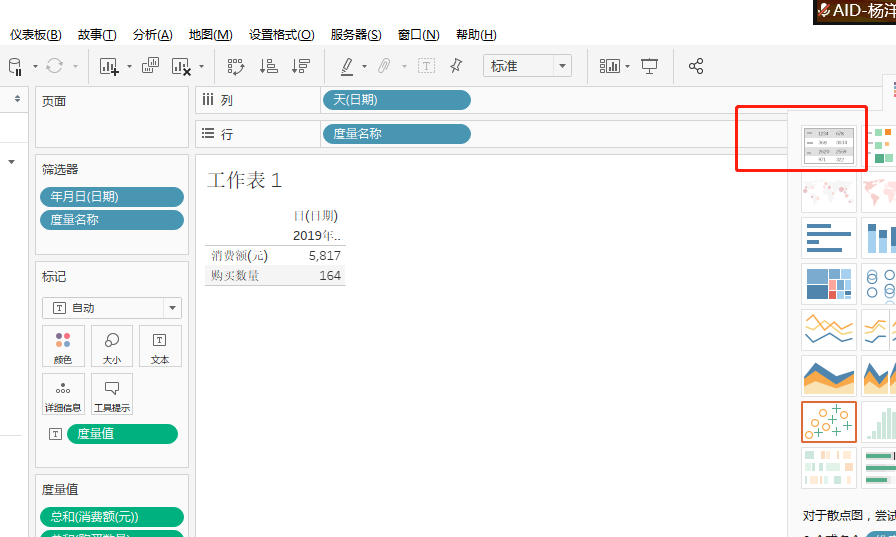This screenshot has height=537, width=896.
Task: Click the 5,817 value cell
Action: [x=325, y=256]
